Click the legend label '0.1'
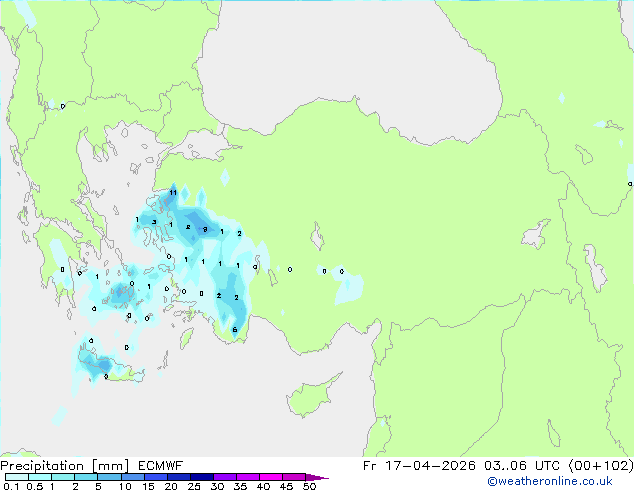 [11, 486]
